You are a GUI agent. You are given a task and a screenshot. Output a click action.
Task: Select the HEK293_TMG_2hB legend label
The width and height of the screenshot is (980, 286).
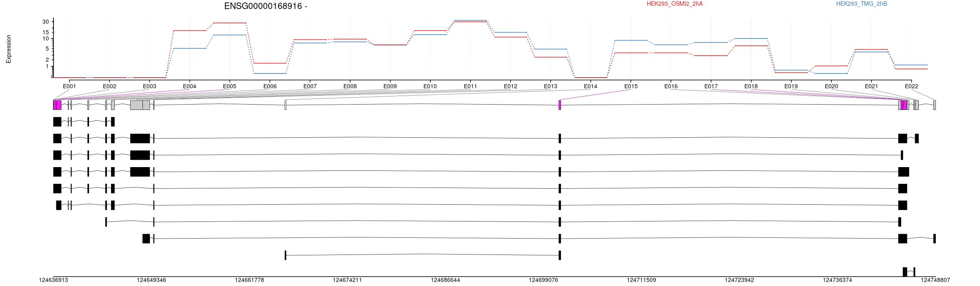pyautogui.click(x=862, y=4)
